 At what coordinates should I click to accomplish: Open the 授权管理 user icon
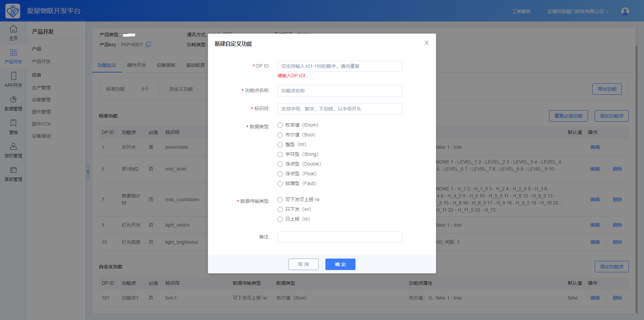point(13,146)
